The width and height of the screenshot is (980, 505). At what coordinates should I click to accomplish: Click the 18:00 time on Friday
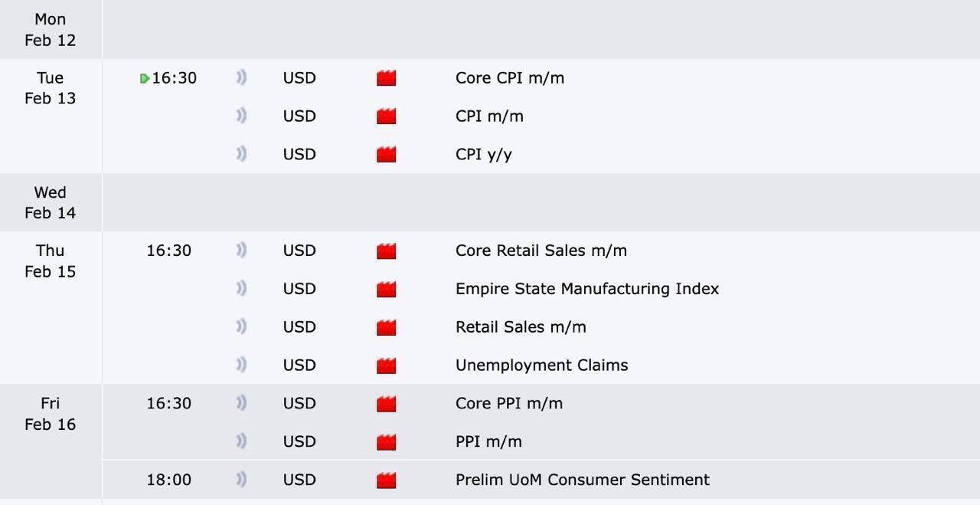pos(168,480)
